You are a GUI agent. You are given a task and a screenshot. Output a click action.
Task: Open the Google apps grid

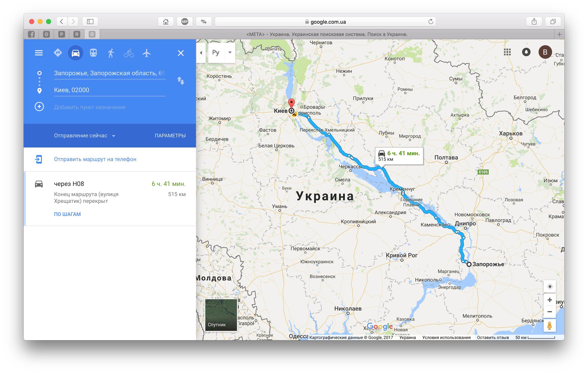tap(507, 52)
